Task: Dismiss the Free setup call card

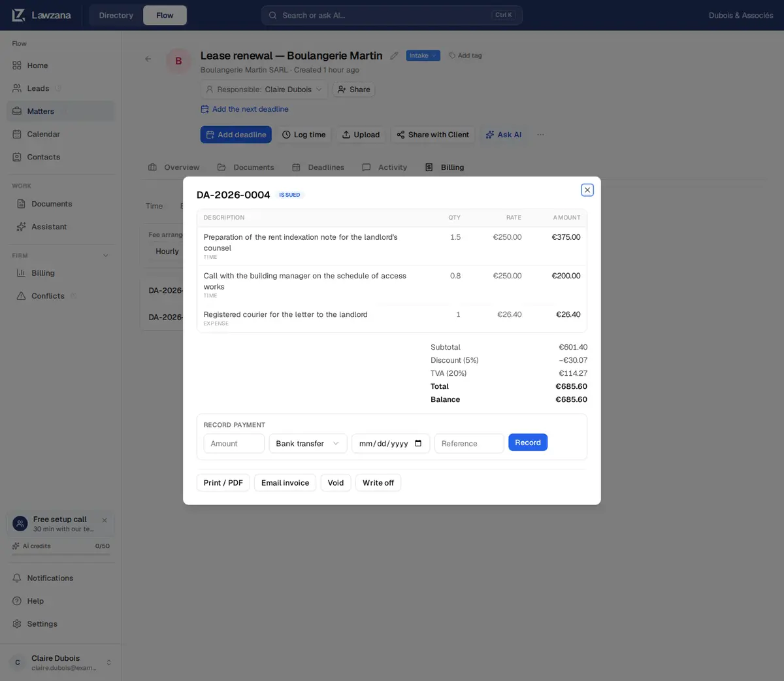Action: pos(105,520)
